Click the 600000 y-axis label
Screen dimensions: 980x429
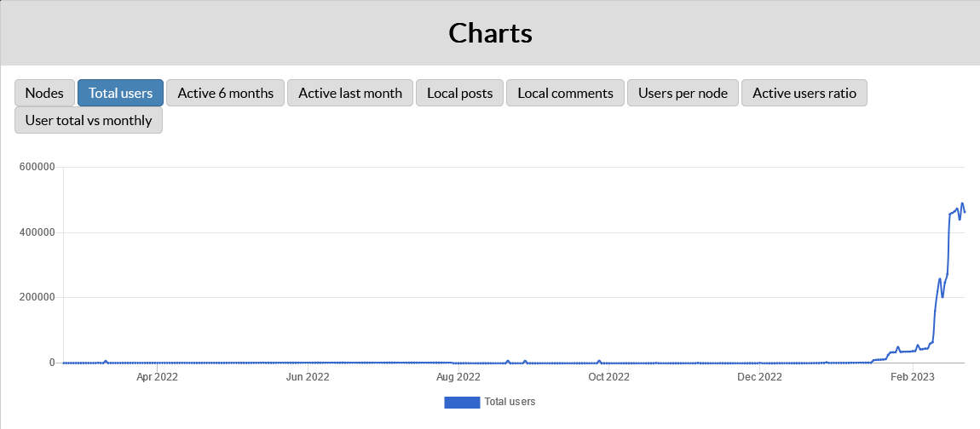coord(37,168)
